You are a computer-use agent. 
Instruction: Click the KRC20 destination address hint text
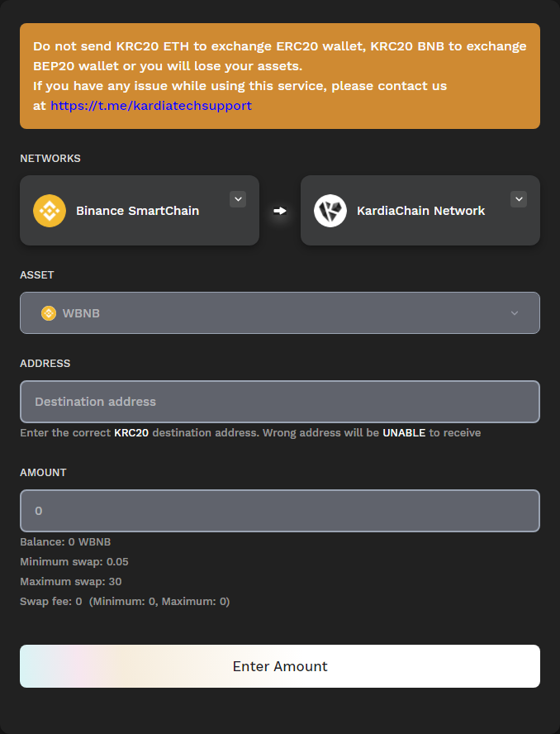(x=250, y=432)
